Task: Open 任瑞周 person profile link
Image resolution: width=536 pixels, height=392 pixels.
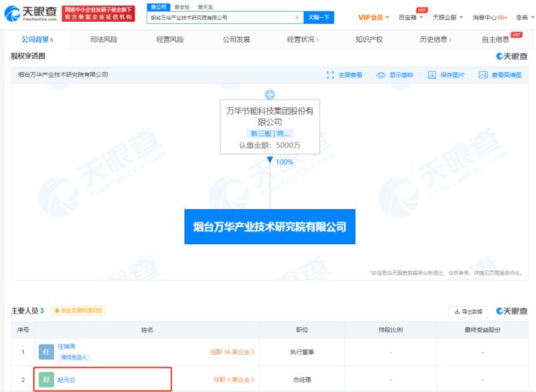Action: click(67, 346)
